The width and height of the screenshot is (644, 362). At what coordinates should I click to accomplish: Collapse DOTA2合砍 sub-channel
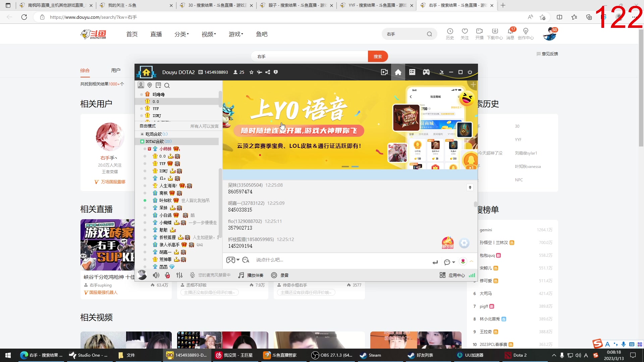pyautogui.click(x=142, y=141)
